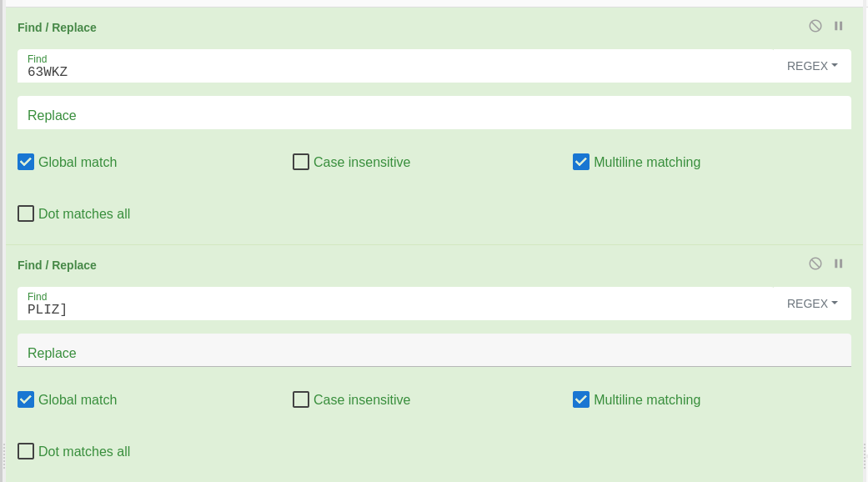Image resolution: width=868 pixels, height=482 pixels.
Task: Select the second Find / Replace title
Action: pos(57,265)
